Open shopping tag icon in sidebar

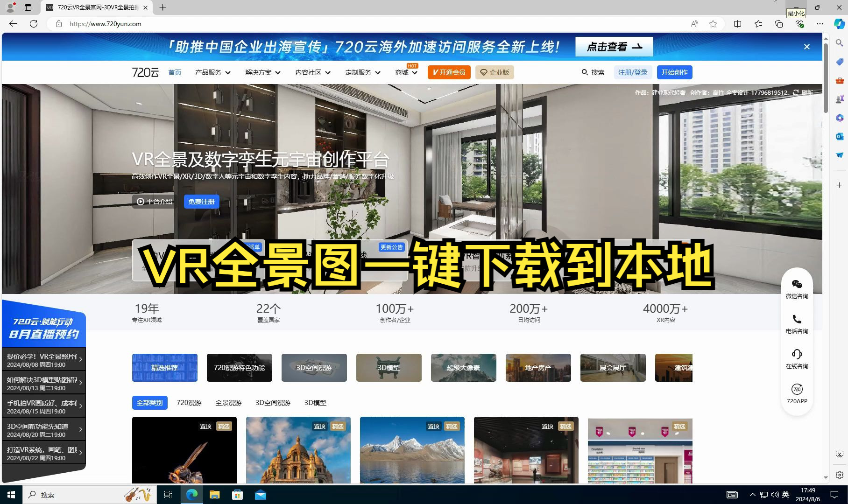pyautogui.click(x=839, y=62)
